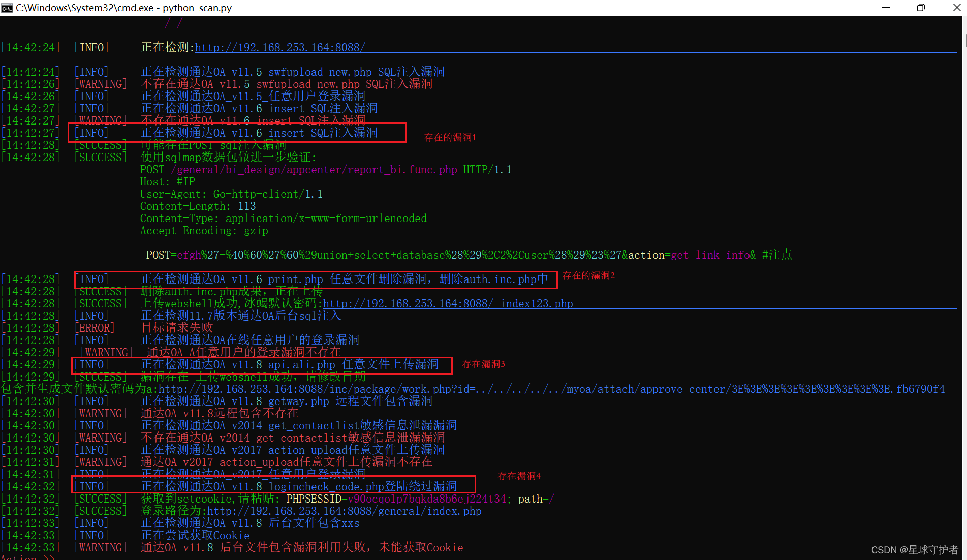Click '使用sqlmap数据包做进一步验证' line

[229, 157]
